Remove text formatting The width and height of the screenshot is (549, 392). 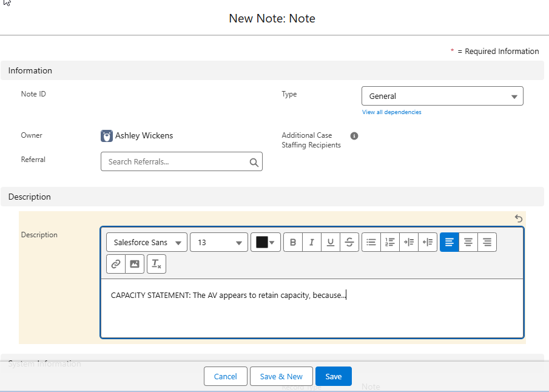pos(157,264)
